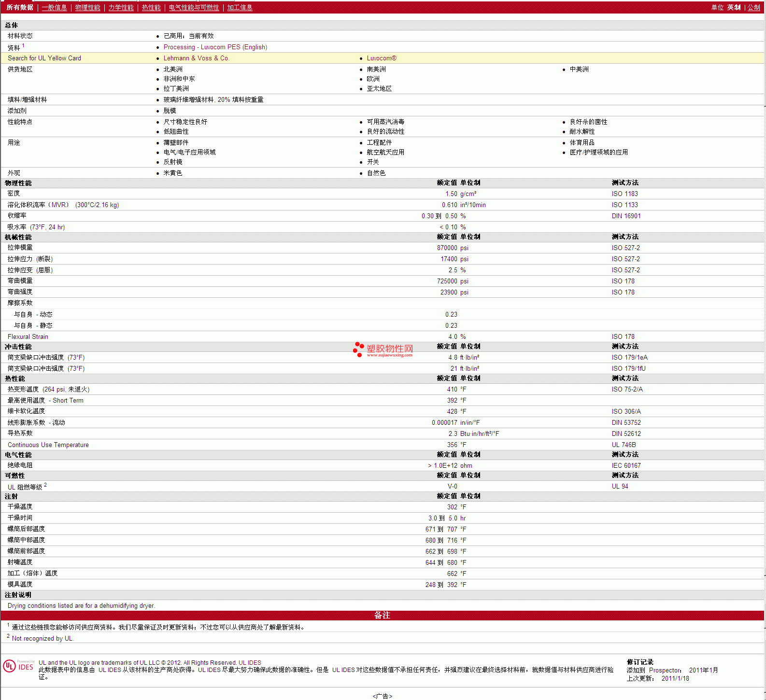Open the 物理性能 tab

point(87,8)
